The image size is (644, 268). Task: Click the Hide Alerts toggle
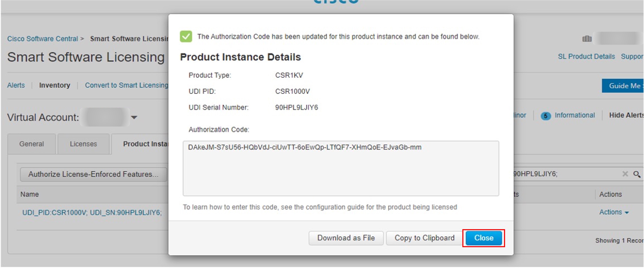coord(626,115)
